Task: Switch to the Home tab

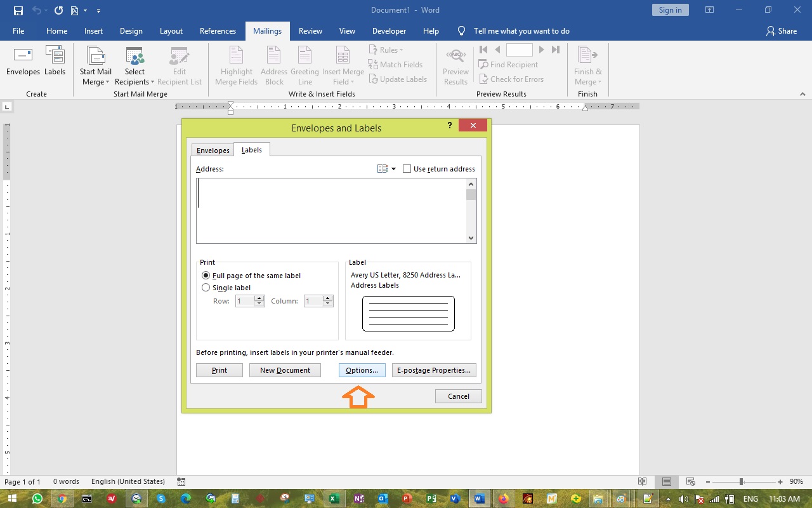Action: tap(56, 30)
